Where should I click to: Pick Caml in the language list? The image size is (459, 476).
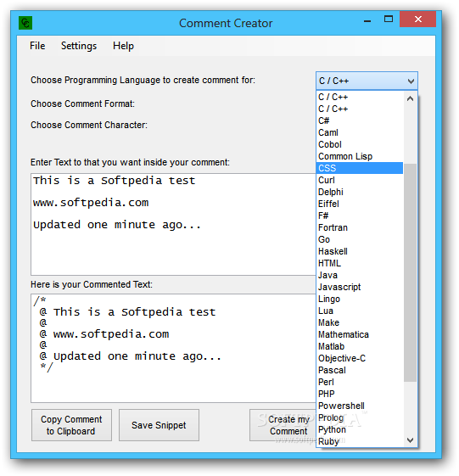tap(360, 132)
